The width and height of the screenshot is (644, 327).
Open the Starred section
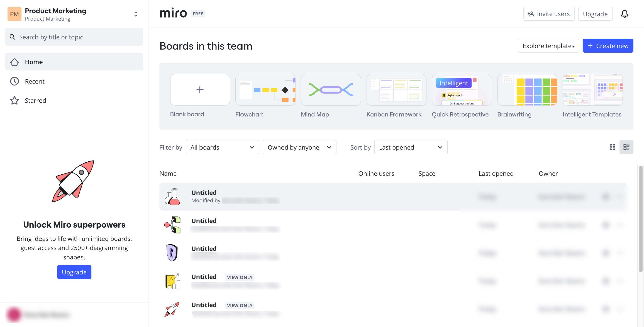pyautogui.click(x=35, y=101)
